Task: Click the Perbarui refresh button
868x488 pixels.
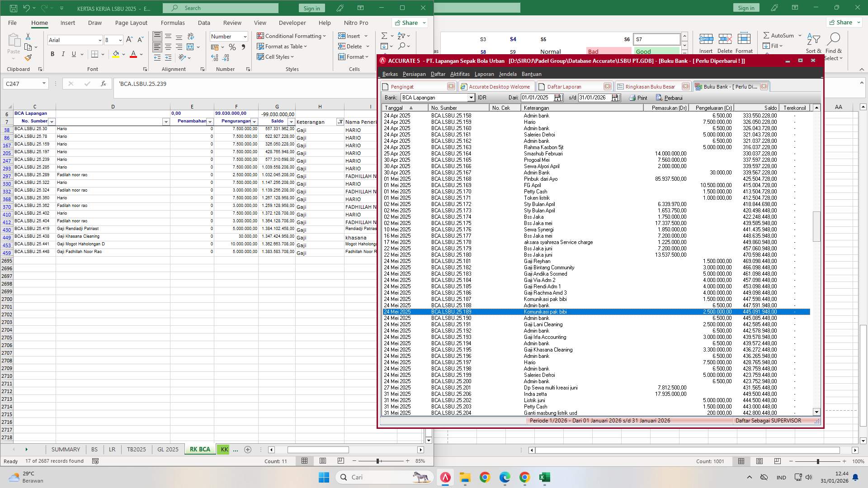Action: tap(669, 98)
